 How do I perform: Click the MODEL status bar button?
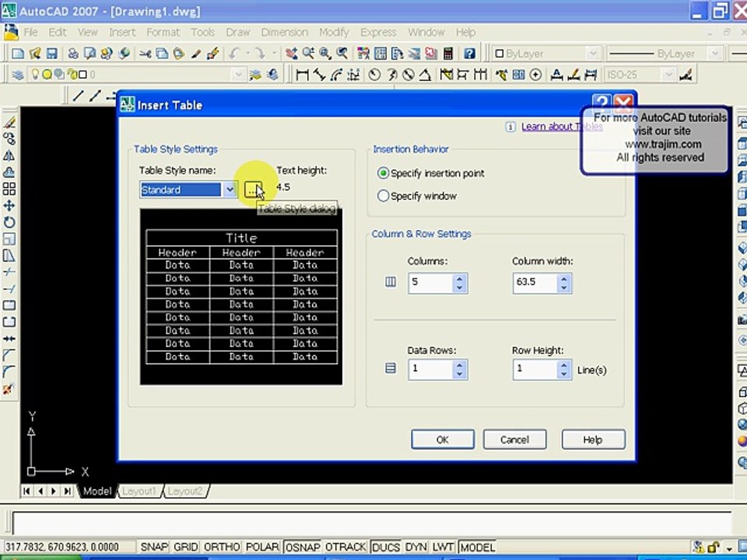(477, 547)
